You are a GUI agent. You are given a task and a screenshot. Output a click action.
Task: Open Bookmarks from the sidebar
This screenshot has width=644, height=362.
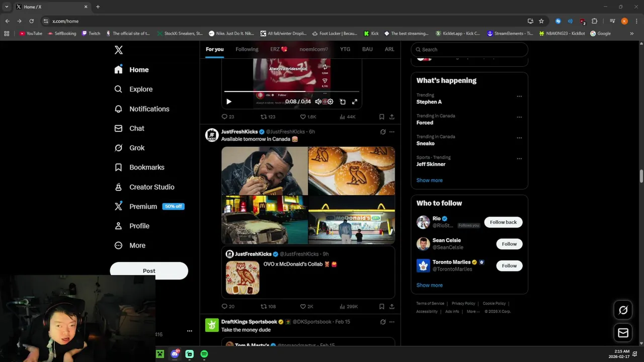[x=139, y=167]
